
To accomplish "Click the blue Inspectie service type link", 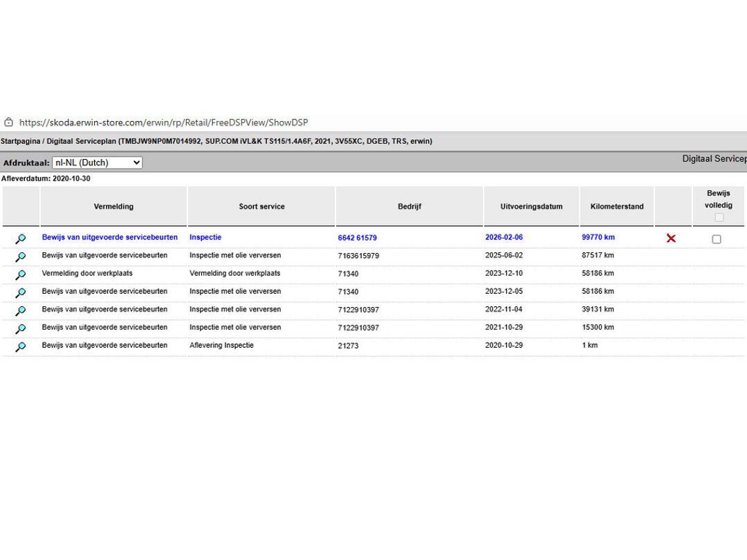I will coord(205,237).
